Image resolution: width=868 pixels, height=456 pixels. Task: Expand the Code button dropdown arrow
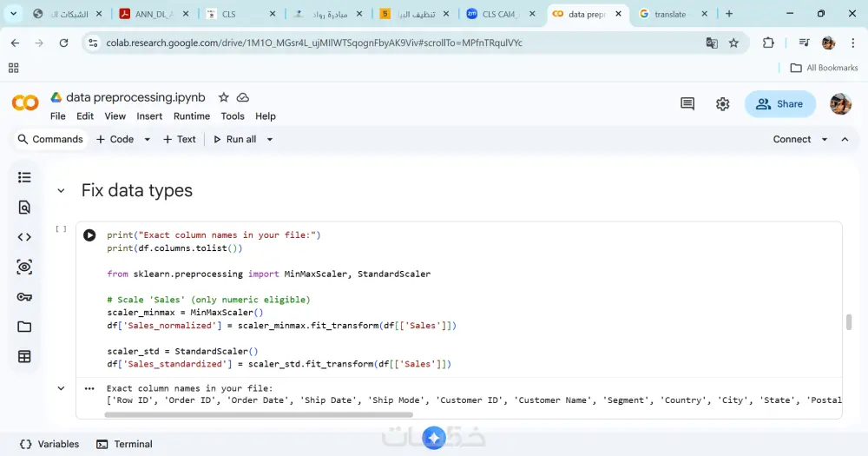148,140
